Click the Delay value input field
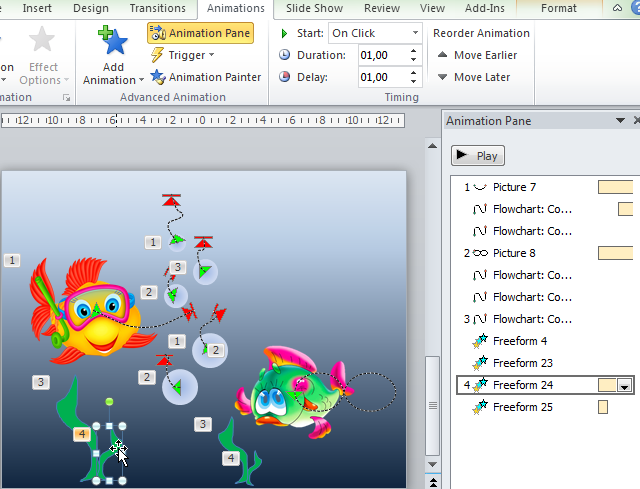Image resolution: width=640 pixels, height=489 pixels. click(x=382, y=77)
